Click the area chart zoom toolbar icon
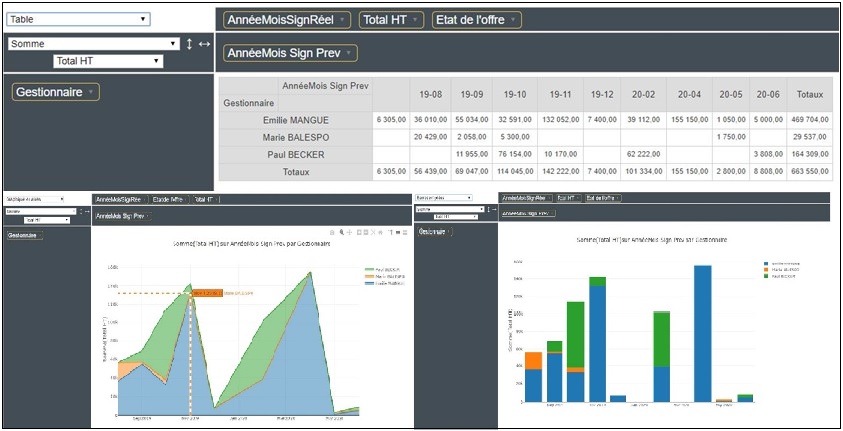The width and height of the screenshot is (843, 431). [343, 232]
